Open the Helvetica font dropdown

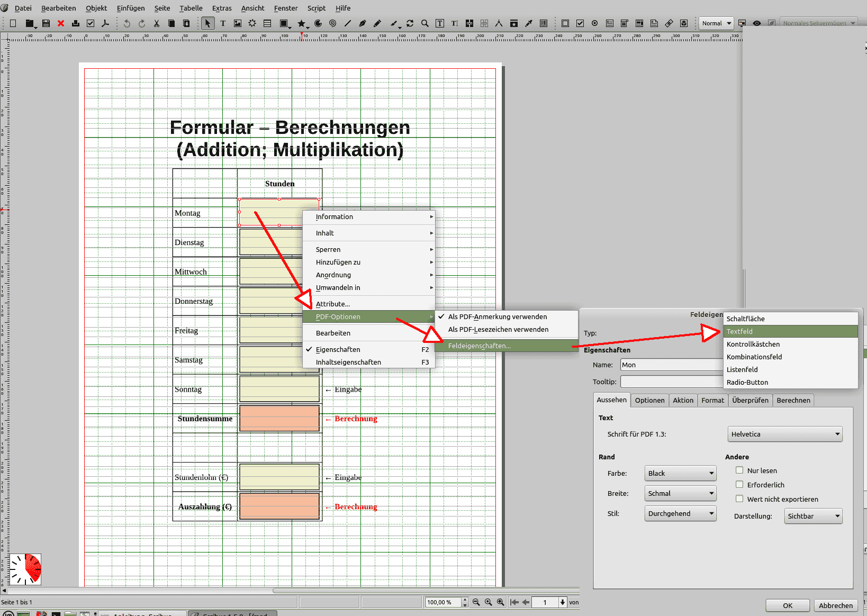click(x=785, y=434)
